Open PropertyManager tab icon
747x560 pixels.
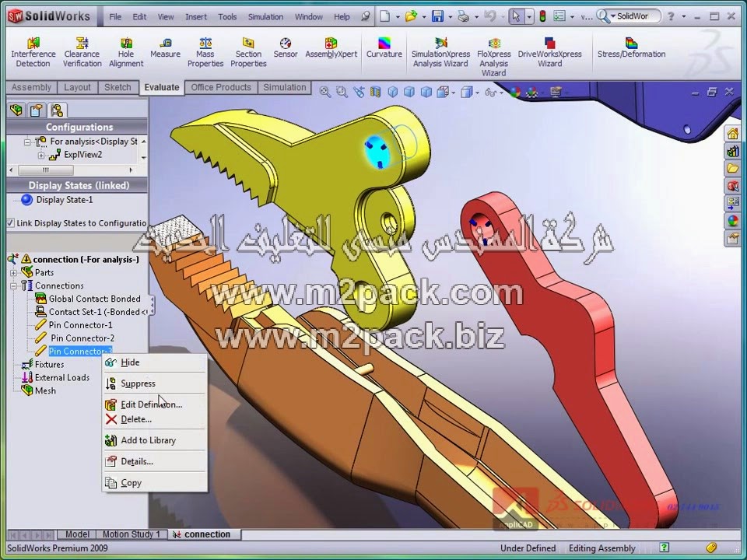pos(37,110)
